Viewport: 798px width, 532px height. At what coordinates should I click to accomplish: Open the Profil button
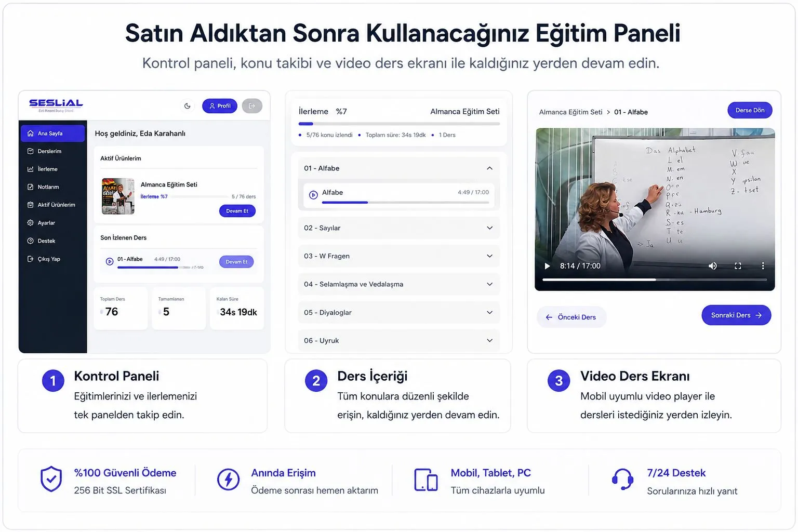click(x=220, y=106)
